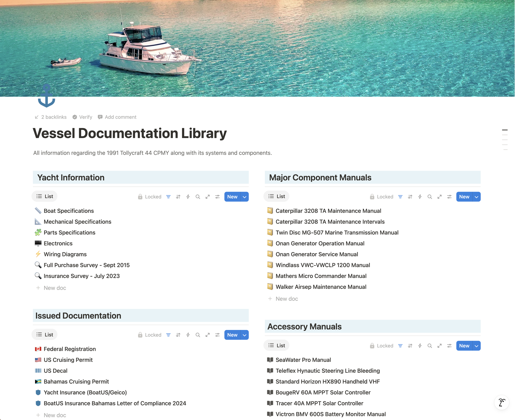
Task: Open automations lightning icon in Issued Documentation
Action: point(188,335)
